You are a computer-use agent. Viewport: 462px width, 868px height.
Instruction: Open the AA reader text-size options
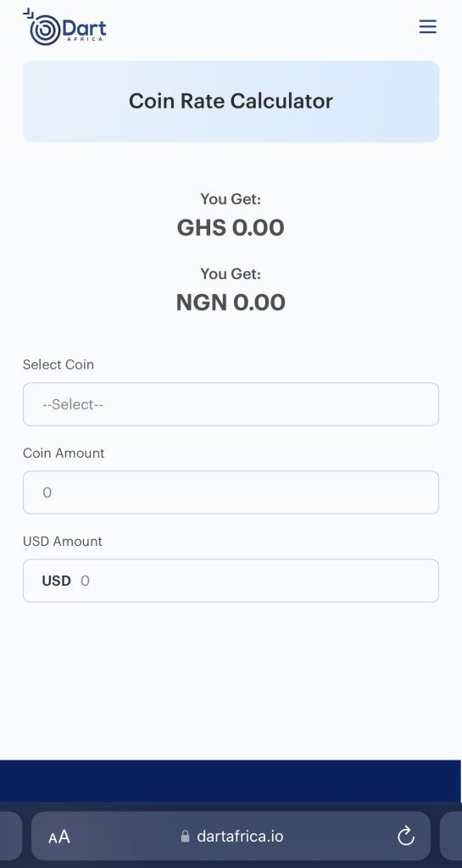(x=59, y=837)
